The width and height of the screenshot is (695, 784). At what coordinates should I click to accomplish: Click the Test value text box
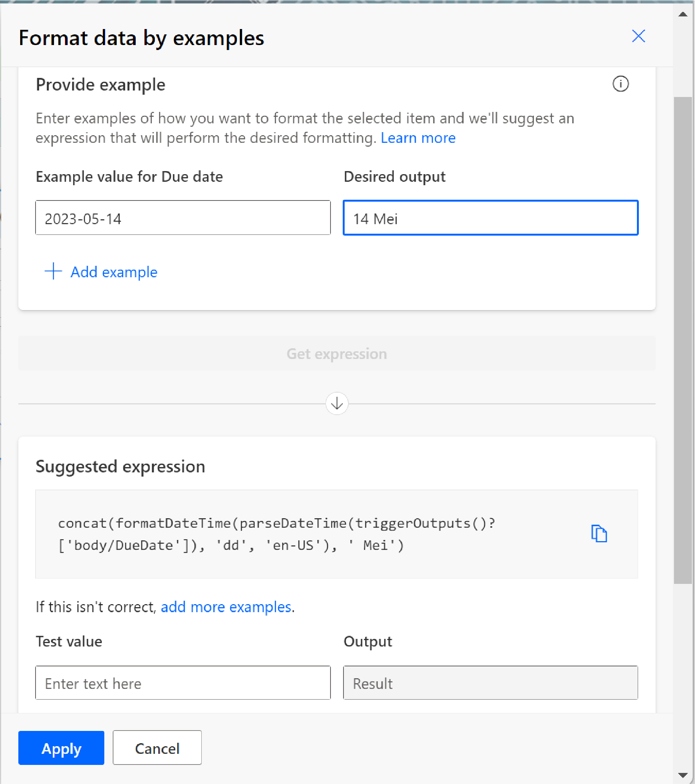pos(183,683)
